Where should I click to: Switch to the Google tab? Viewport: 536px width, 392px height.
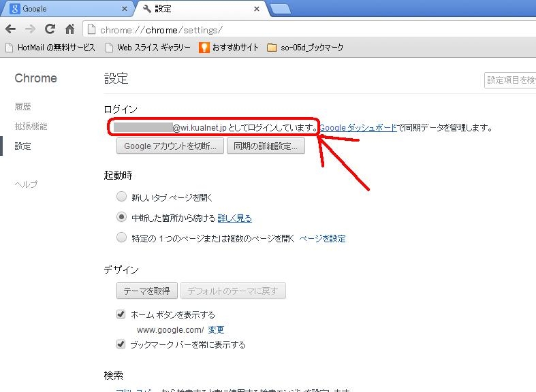tap(68, 9)
